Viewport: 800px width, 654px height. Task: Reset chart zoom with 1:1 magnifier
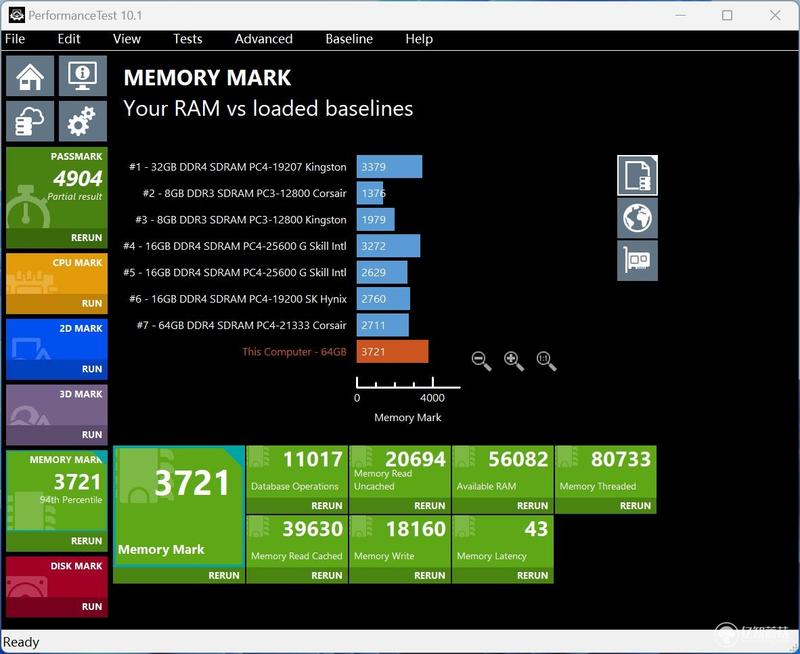(546, 361)
